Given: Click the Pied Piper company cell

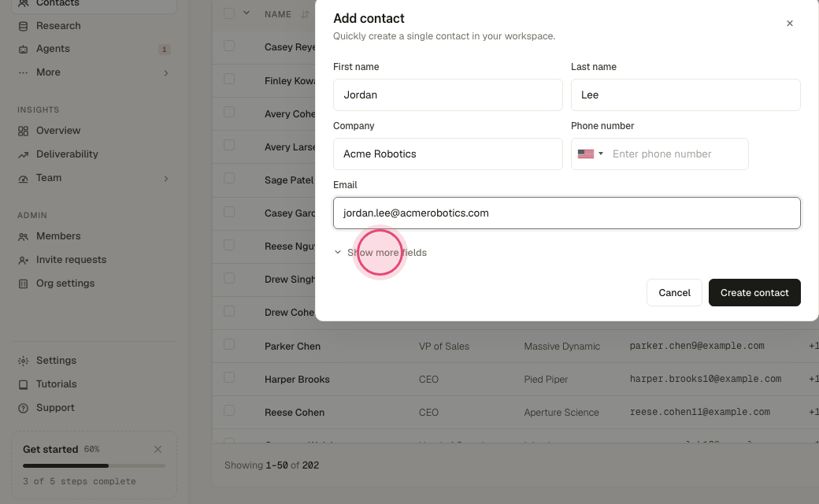Looking at the screenshot, I should (546, 379).
